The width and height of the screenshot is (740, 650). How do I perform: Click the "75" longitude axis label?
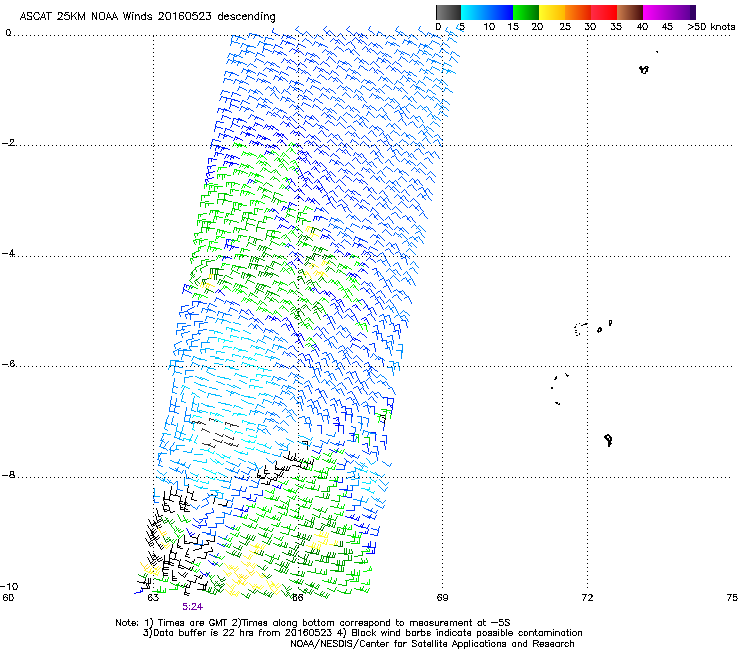click(x=732, y=598)
